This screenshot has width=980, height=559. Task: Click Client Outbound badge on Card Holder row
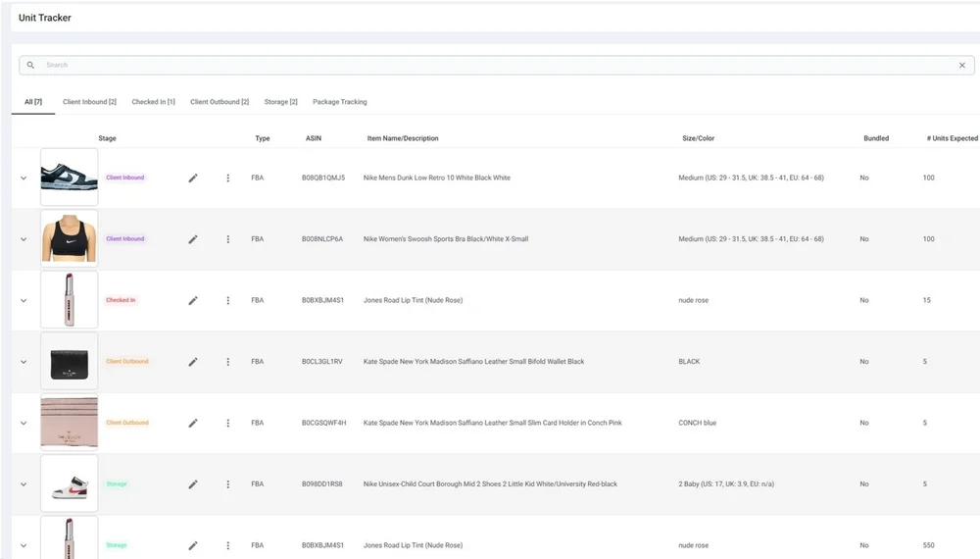127,423
